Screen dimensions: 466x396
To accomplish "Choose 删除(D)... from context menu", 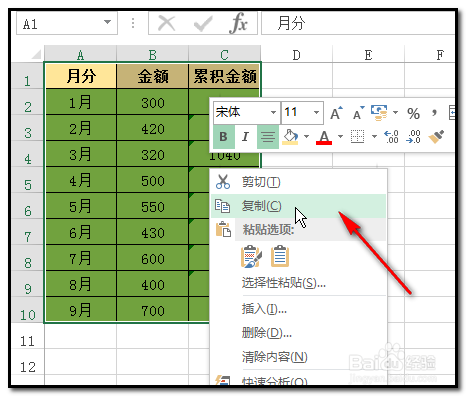I will click(298, 333).
